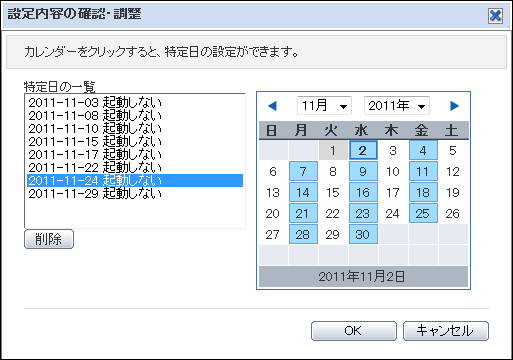Click the 2011年11月2日 calendar footer
The width and height of the screenshot is (513, 360).
tap(363, 276)
